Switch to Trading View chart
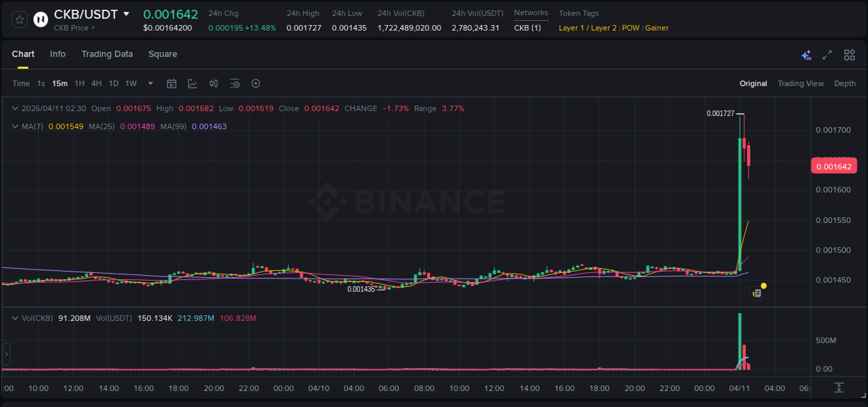The width and height of the screenshot is (868, 407). coord(801,83)
